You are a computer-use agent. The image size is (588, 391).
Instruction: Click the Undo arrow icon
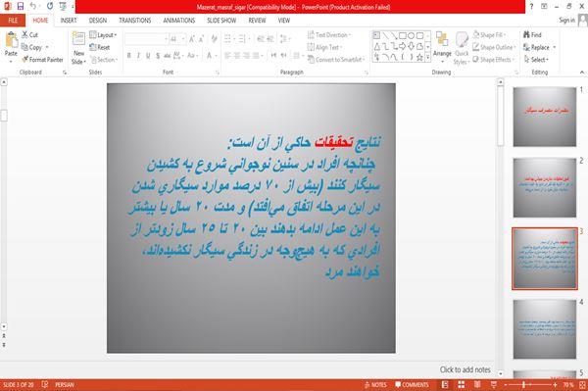coord(33,6)
